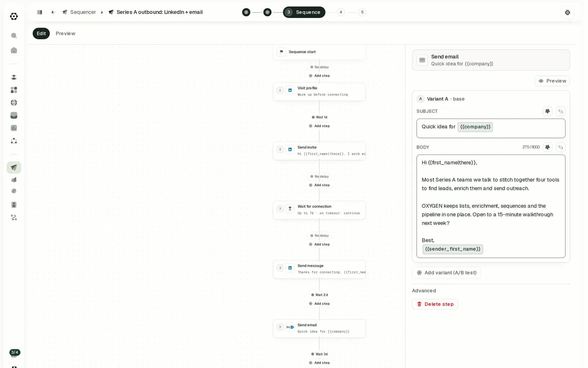
Task: Click the back arrow in the header
Action: (x=53, y=12)
